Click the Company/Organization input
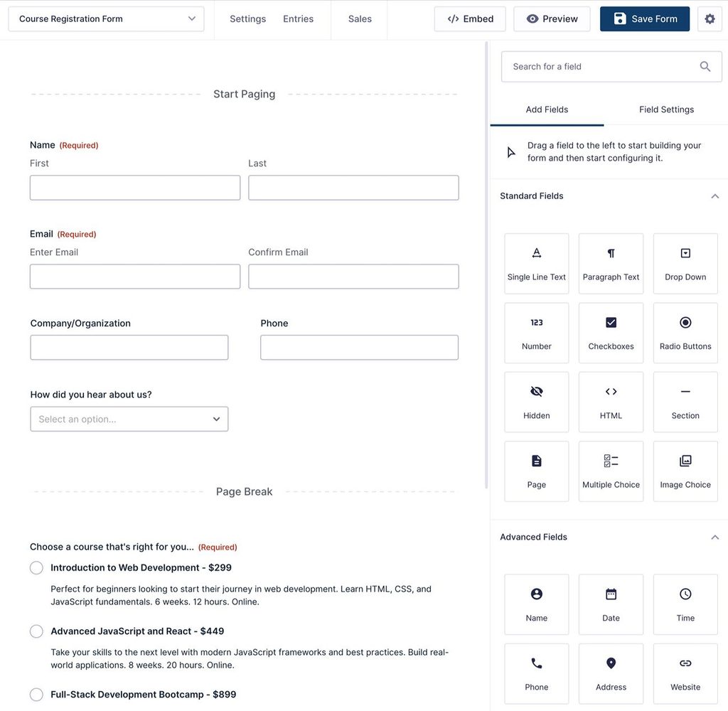The image size is (728, 711). tap(129, 348)
